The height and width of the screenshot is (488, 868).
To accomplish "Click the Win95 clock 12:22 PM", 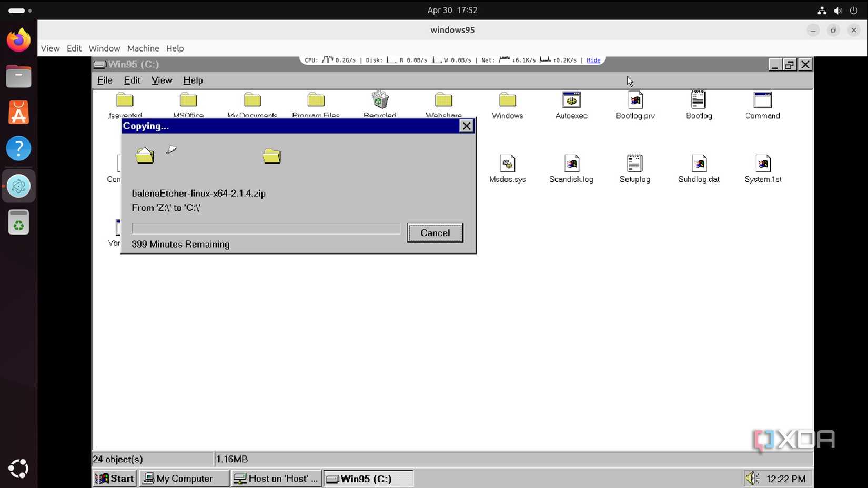I will (786, 479).
